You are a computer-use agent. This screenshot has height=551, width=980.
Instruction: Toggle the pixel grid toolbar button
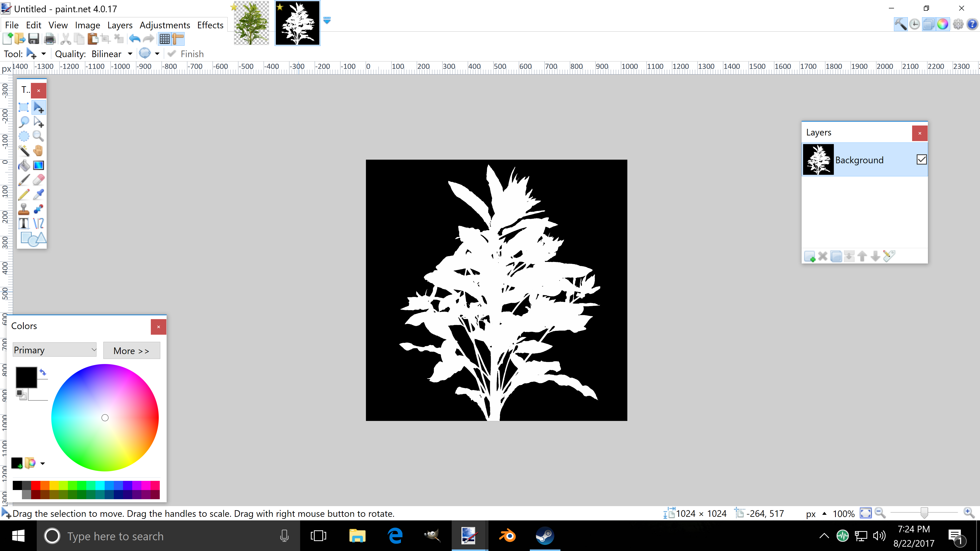tap(164, 39)
